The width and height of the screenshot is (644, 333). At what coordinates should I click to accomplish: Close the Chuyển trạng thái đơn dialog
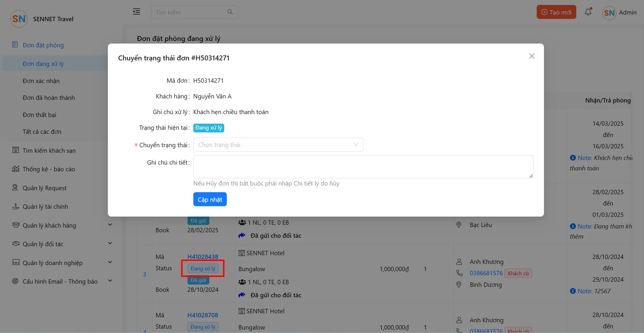point(531,56)
